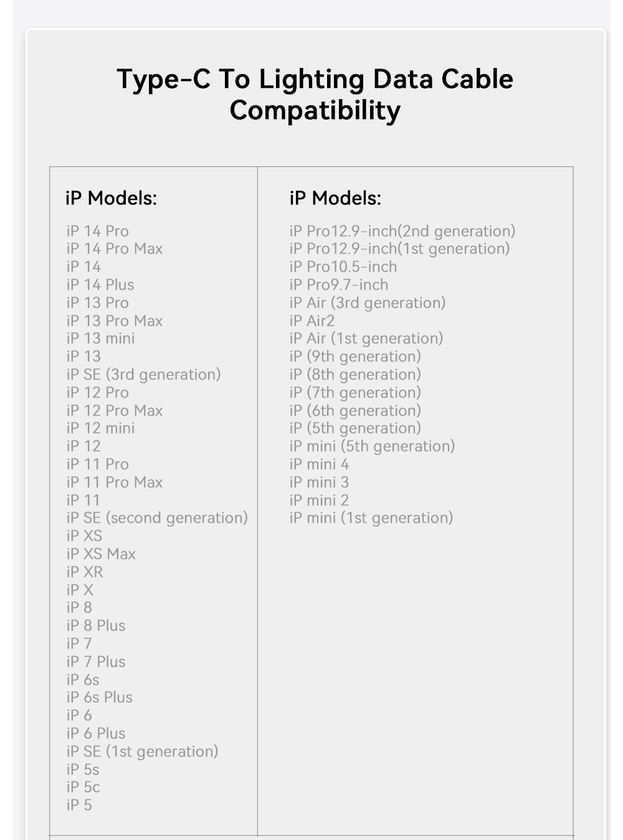Viewport: 623px width, 840px height.
Task: Click the iP (9th generation) entry
Action: 355,356
